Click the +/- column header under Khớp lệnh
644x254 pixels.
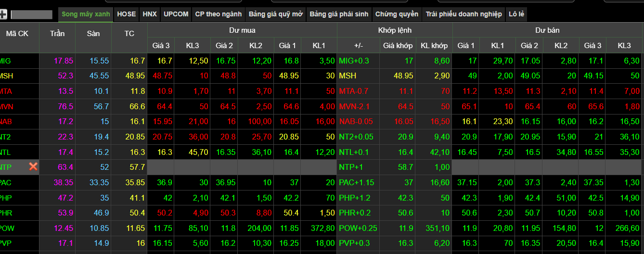pyautogui.click(x=358, y=46)
